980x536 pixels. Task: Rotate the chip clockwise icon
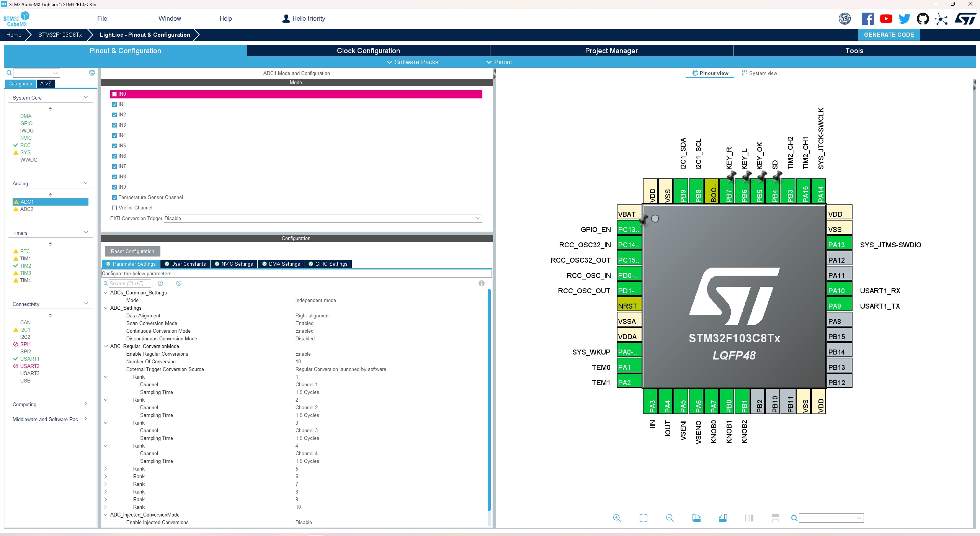696,518
